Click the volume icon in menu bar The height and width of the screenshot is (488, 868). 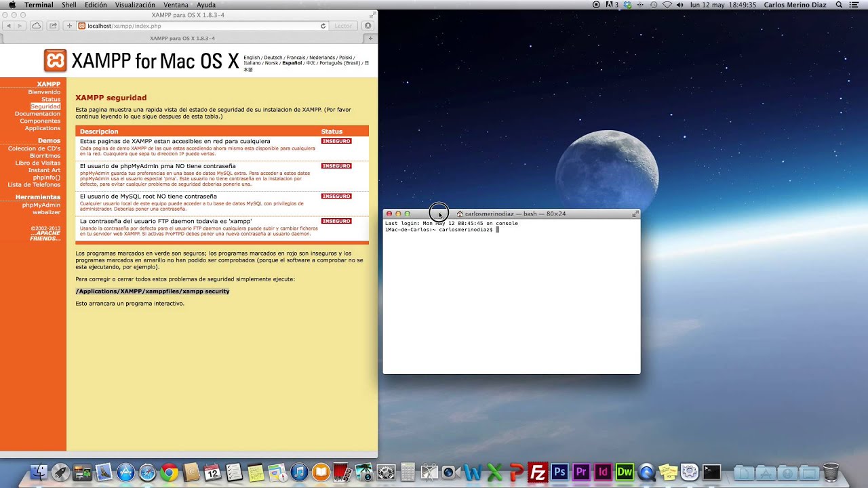pos(679,5)
